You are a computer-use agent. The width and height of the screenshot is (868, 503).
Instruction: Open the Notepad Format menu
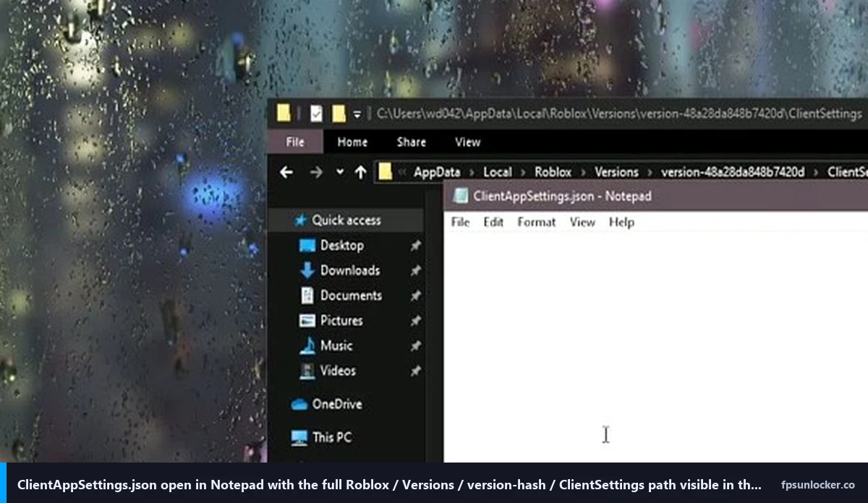click(x=537, y=222)
